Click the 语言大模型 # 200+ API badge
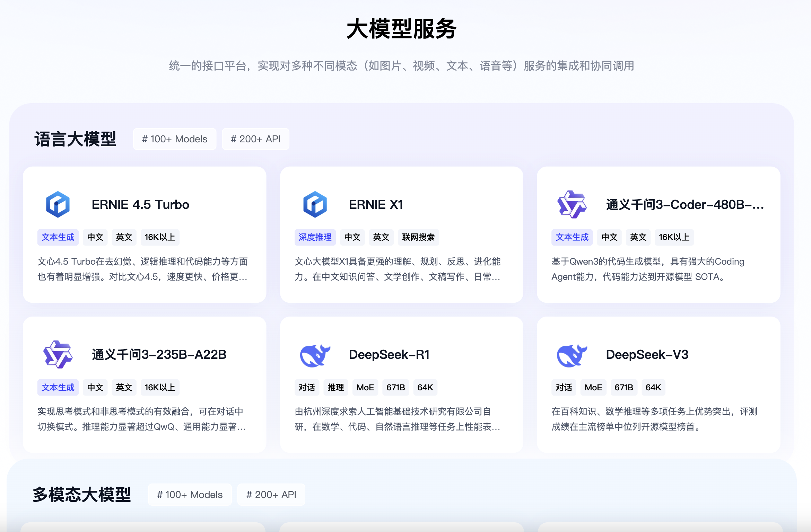The image size is (811, 532). point(255,139)
